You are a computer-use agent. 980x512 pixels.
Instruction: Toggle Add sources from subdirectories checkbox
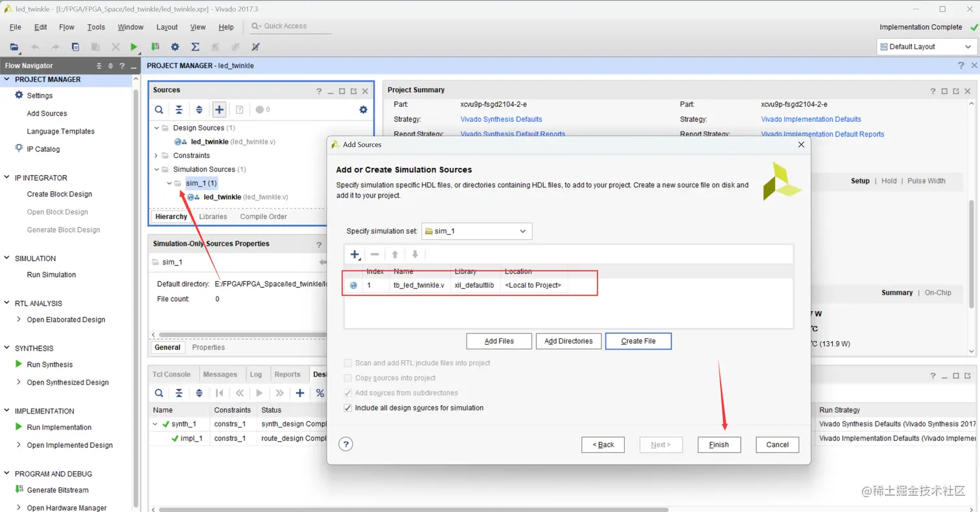click(349, 393)
